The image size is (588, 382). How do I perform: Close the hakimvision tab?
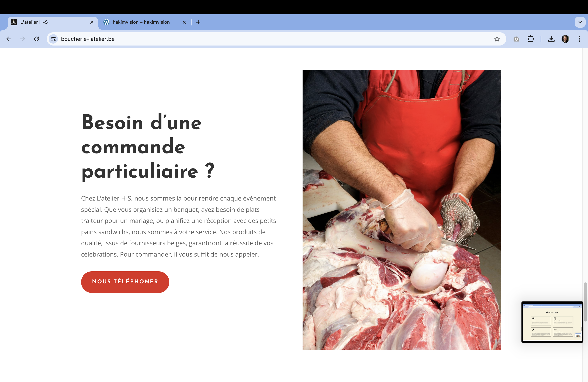click(x=184, y=22)
